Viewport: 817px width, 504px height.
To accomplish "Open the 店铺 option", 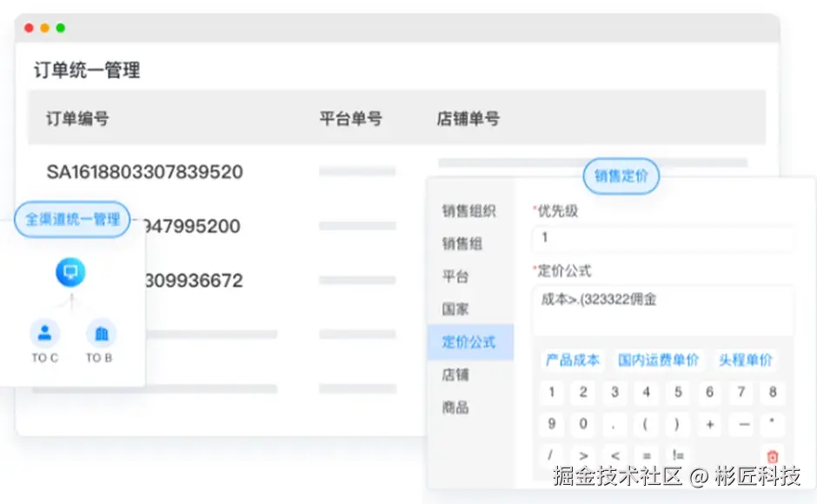I will pyautogui.click(x=457, y=375).
